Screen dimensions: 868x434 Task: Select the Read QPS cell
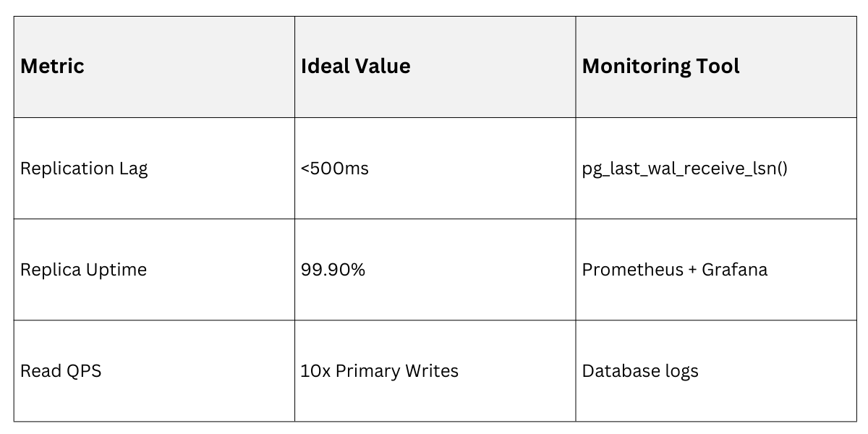61,371
